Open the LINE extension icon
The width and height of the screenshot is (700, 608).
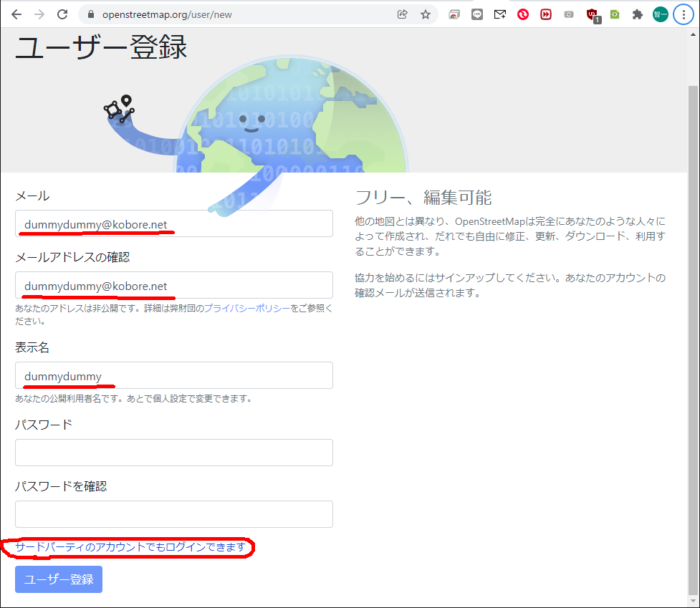[477, 14]
